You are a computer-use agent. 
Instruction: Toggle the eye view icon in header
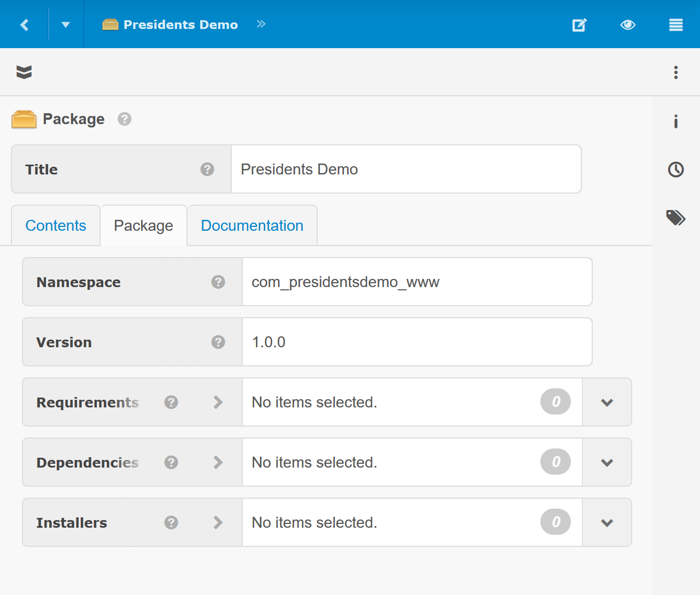pos(628,25)
